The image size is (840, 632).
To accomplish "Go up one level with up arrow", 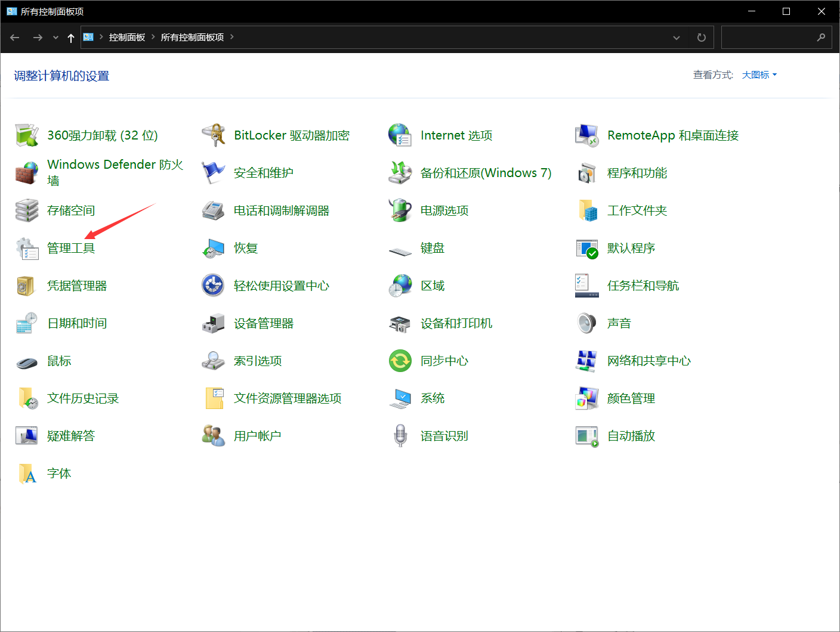I will coord(71,38).
